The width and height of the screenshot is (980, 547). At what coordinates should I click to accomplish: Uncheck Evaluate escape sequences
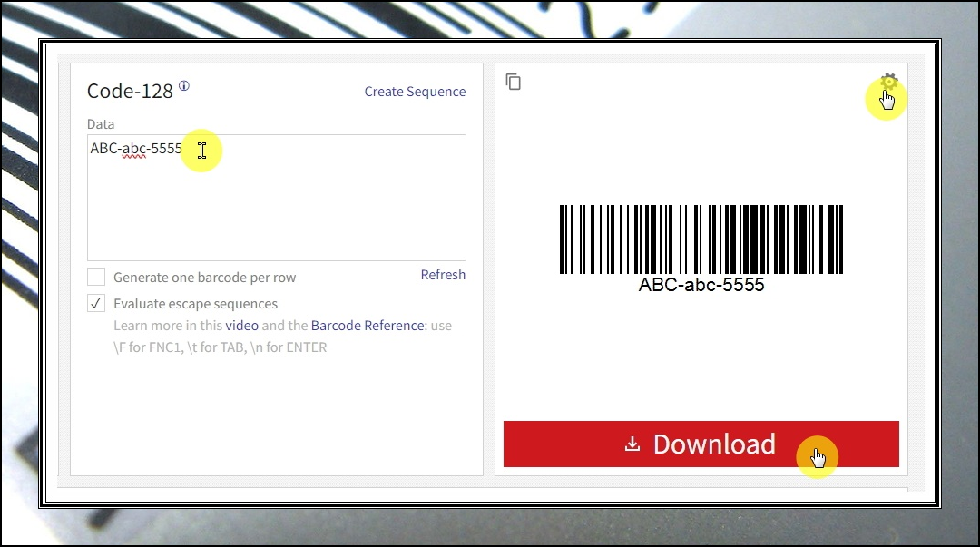[96, 303]
